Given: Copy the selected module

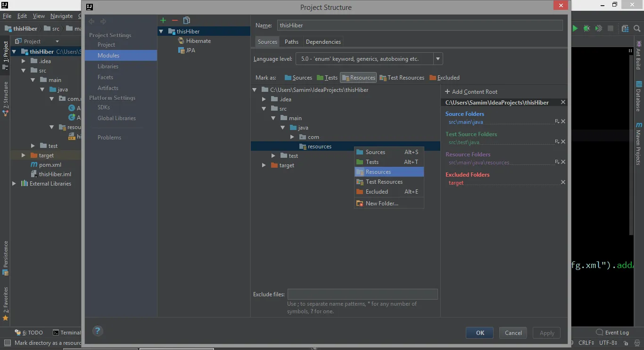Looking at the screenshot, I should point(187,20).
